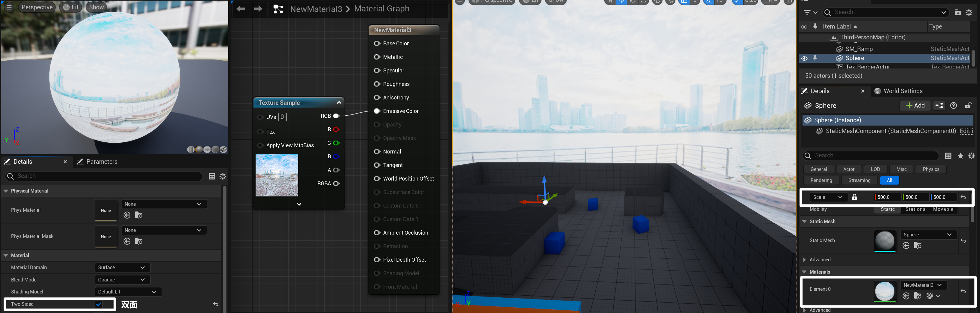Toggle grid snapping in level viewport

click(x=684, y=2)
